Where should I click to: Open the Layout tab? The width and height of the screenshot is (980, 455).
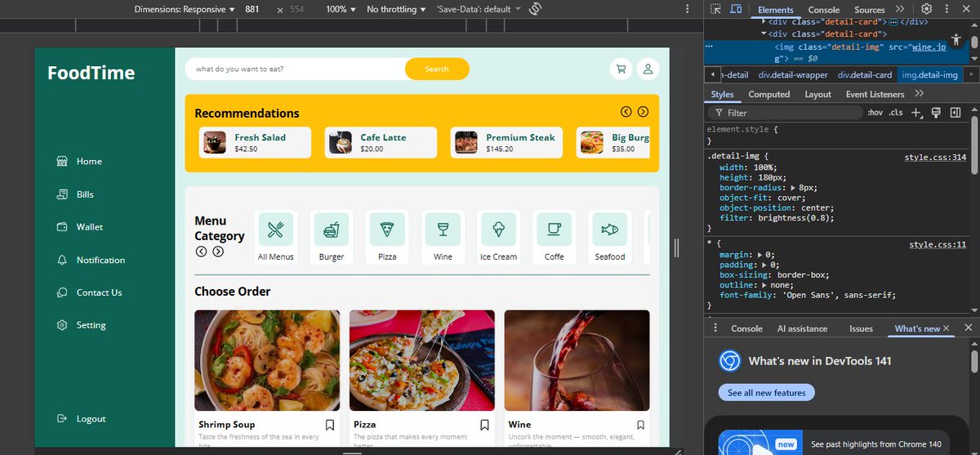(x=817, y=94)
